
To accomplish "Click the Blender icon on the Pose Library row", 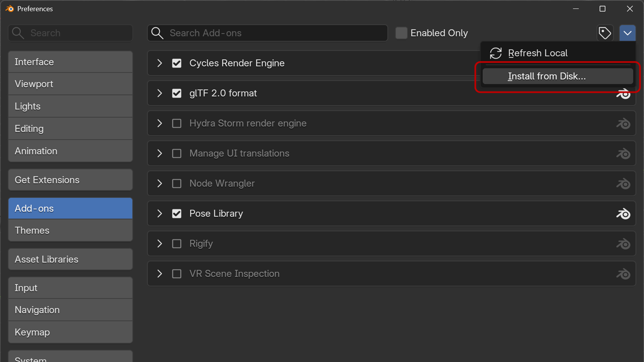I will tap(623, 214).
